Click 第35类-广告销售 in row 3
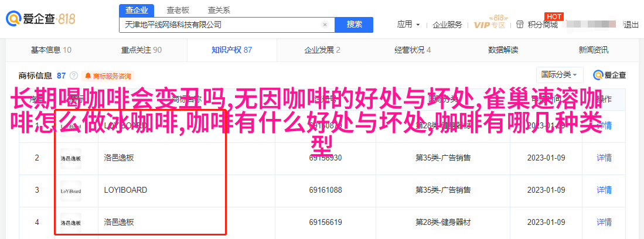644x239 pixels. pyautogui.click(x=443, y=190)
